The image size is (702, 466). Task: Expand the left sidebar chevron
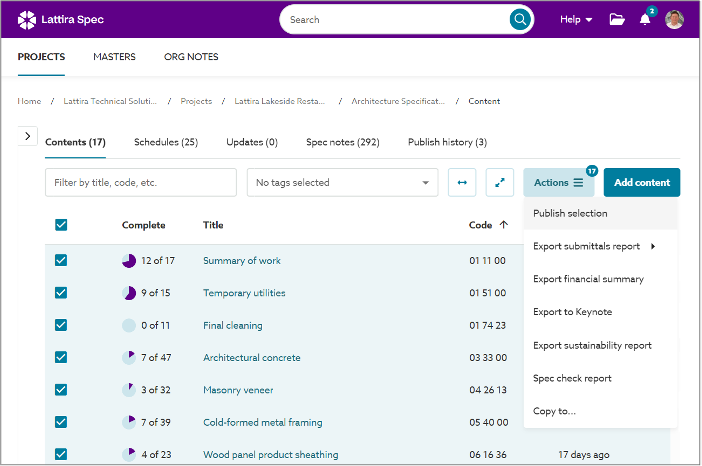coord(28,136)
